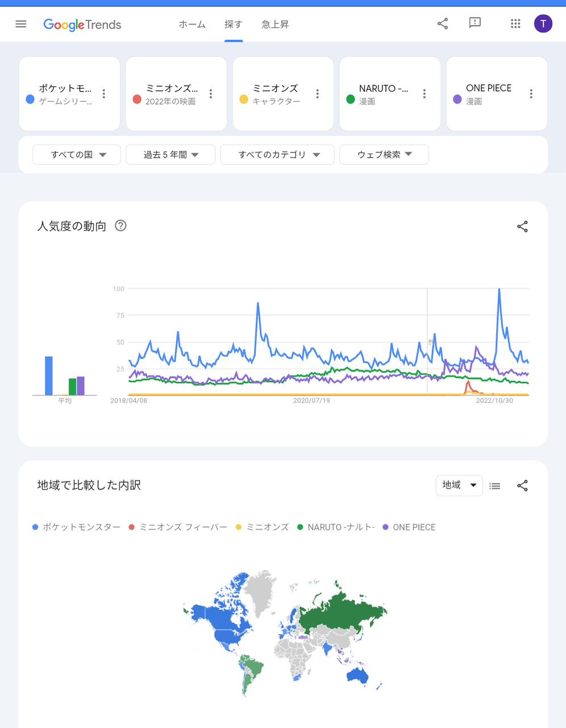The width and height of the screenshot is (566, 728).
Task: Open the hamburger main menu
Action: tap(21, 24)
